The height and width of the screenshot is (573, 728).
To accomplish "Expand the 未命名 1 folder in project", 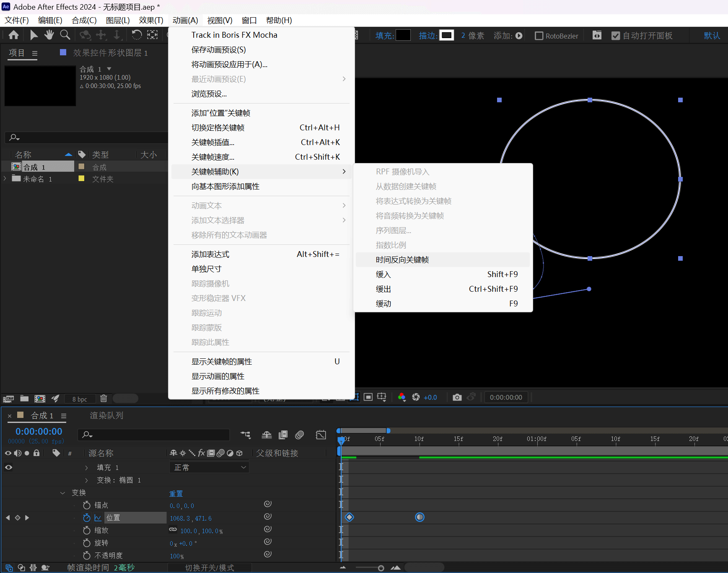I will pos(5,179).
